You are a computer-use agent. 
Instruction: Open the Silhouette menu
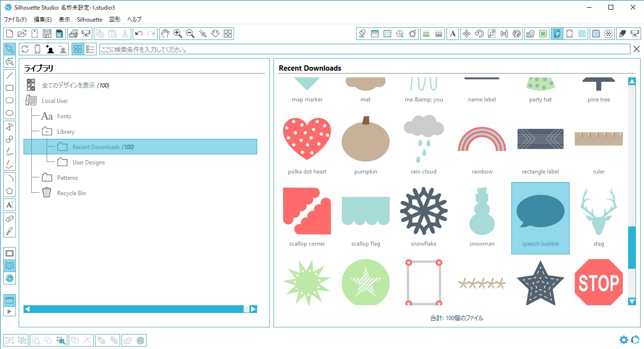click(x=89, y=20)
